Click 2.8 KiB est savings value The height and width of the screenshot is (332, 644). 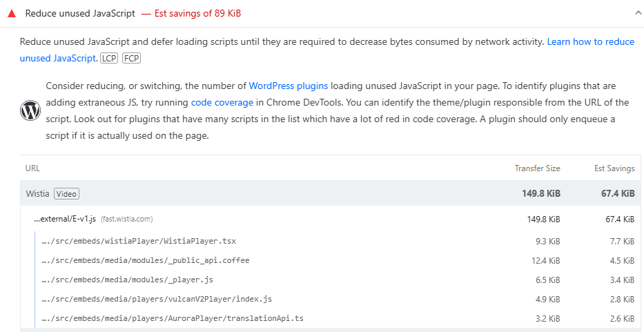[x=622, y=299]
